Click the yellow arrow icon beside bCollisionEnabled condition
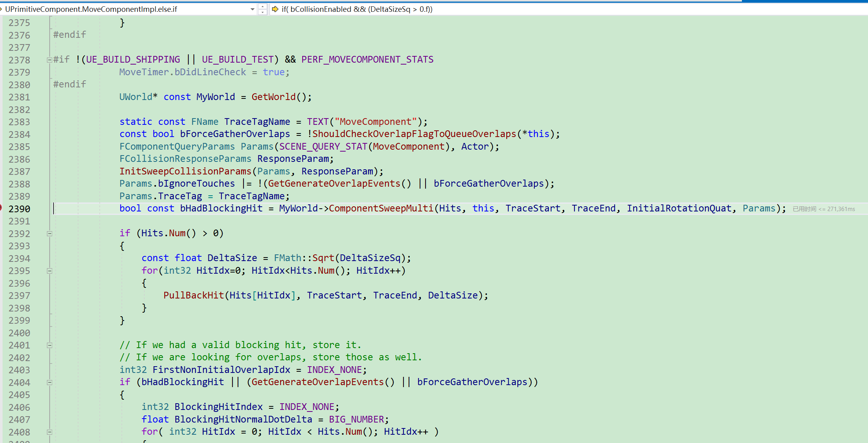The width and height of the screenshot is (868, 443). (275, 9)
